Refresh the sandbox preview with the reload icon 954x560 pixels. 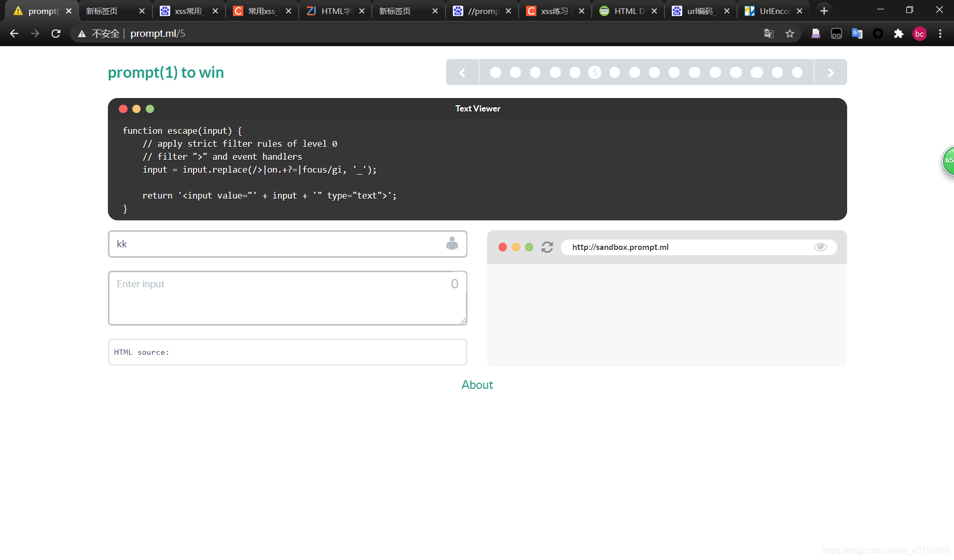coord(547,247)
